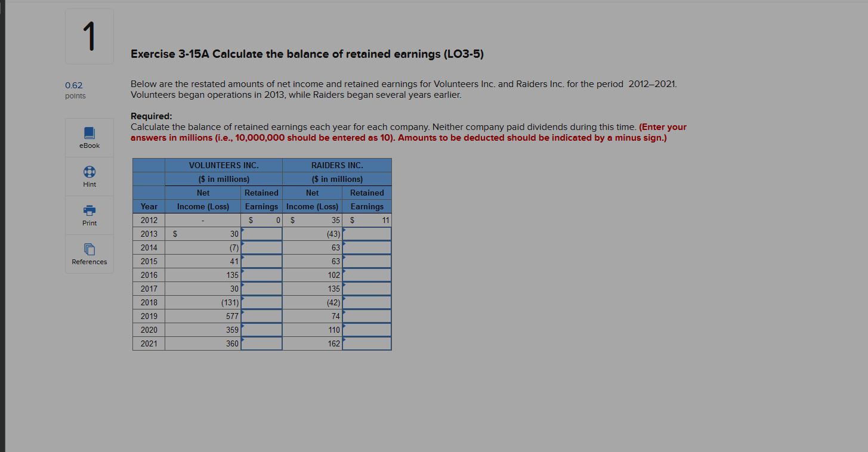Click the 2012 year row cell
868x452 pixels.
149,220
